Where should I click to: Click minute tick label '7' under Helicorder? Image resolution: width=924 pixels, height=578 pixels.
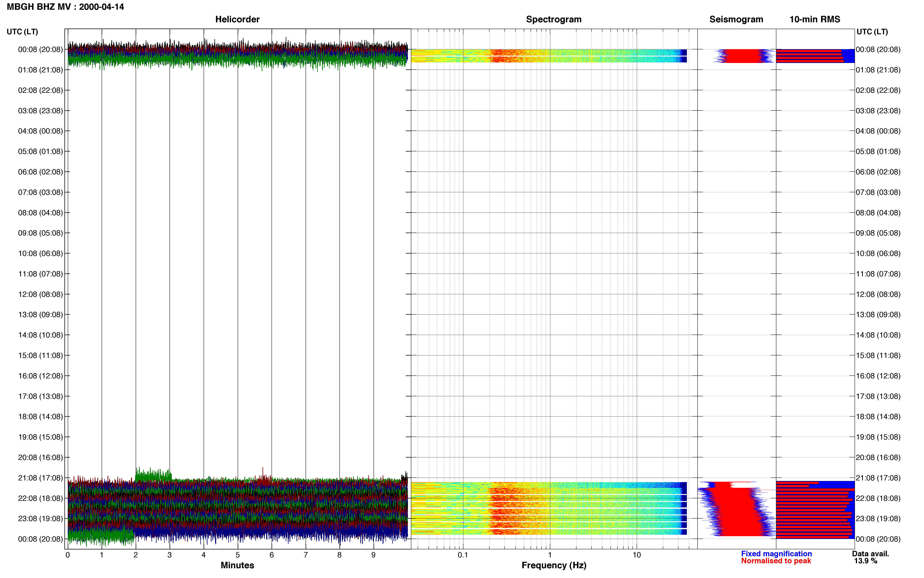306,555
